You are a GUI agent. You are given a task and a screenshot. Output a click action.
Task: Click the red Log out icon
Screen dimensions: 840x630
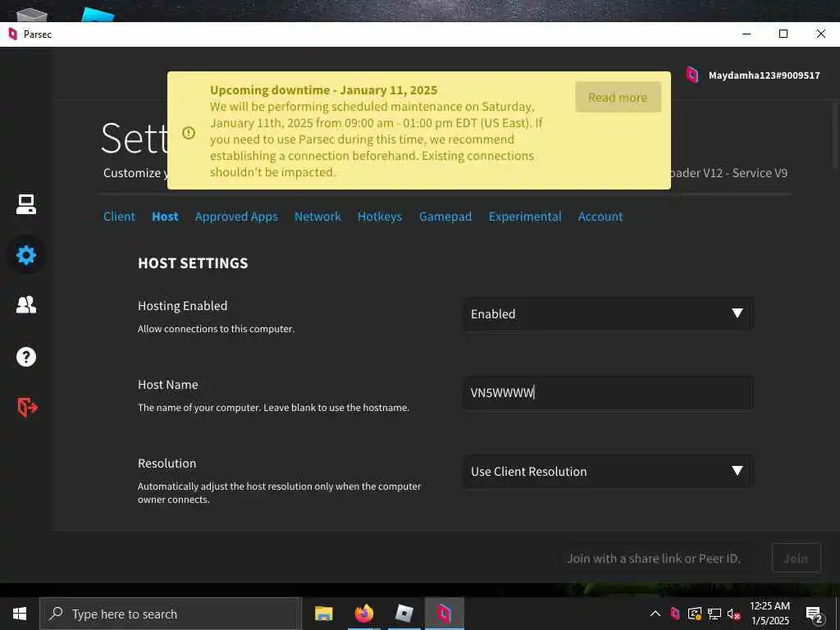click(27, 408)
